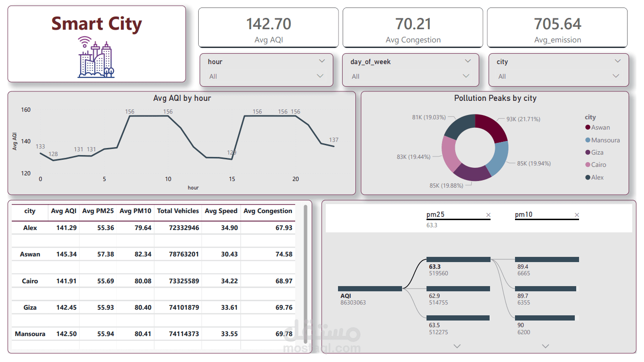The width and height of the screenshot is (644, 362).
Task: Click the Avg Congestion card showing 70.21
Action: coord(413,27)
